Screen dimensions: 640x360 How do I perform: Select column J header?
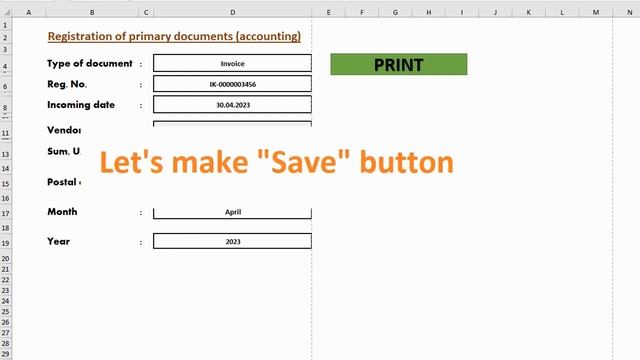tap(496, 12)
